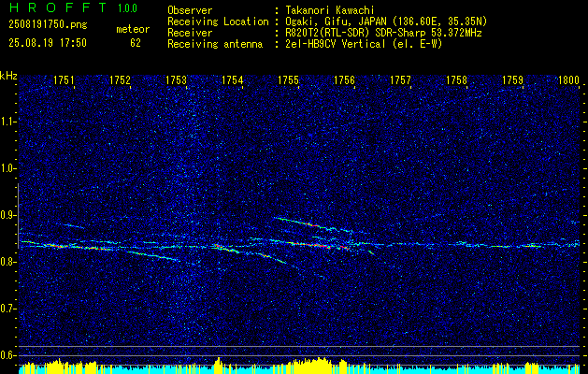
Task: Click the HROFFT title text
Action: tap(58, 7)
